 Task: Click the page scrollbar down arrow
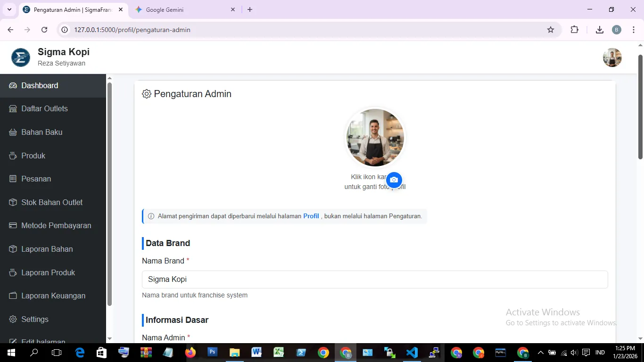(641, 338)
